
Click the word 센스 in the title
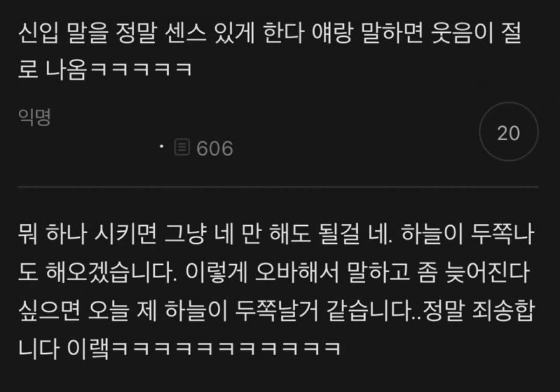tap(185, 32)
